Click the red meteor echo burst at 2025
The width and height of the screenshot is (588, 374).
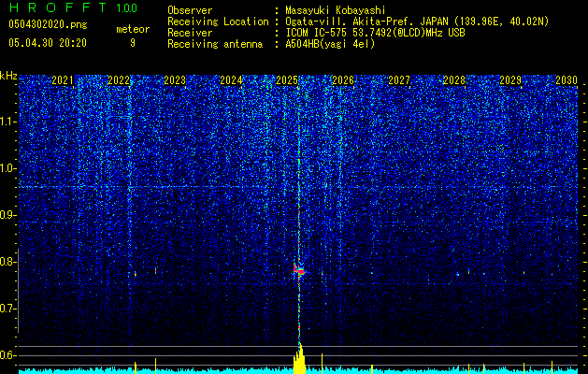tap(299, 269)
